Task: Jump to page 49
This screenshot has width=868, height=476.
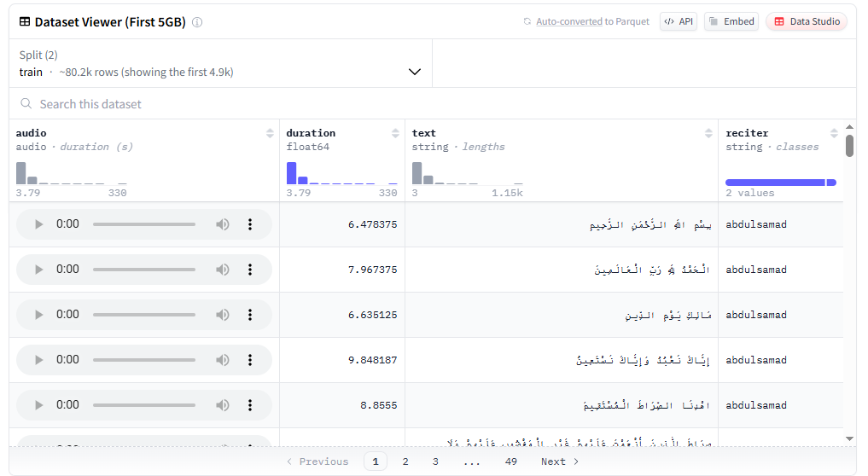Action: coord(510,461)
